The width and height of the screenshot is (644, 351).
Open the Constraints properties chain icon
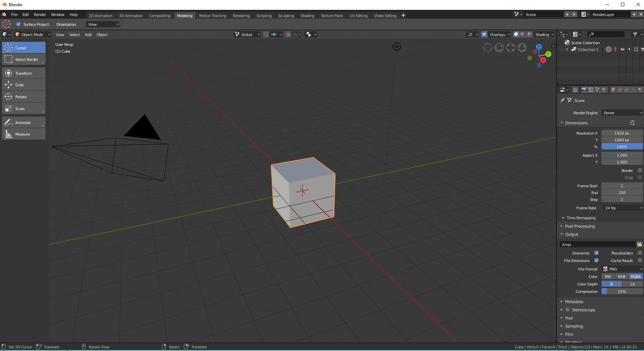pyautogui.click(x=620, y=90)
